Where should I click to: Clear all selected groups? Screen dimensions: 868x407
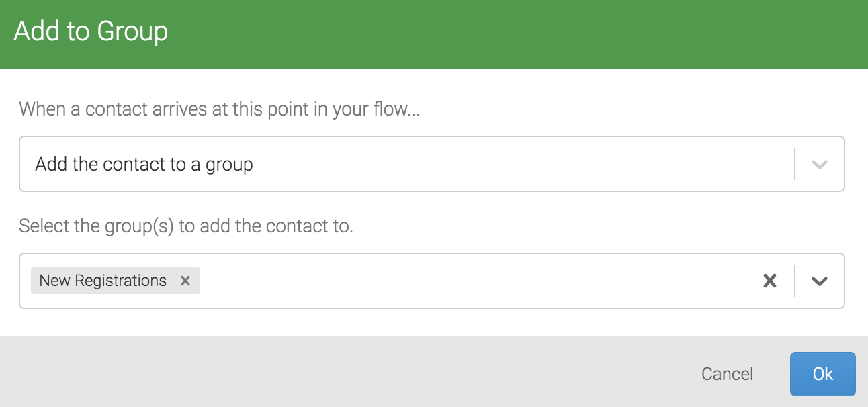click(770, 281)
